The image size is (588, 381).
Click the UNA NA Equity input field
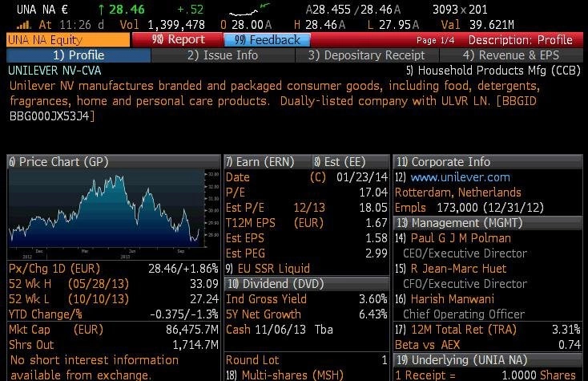coord(68,40)
